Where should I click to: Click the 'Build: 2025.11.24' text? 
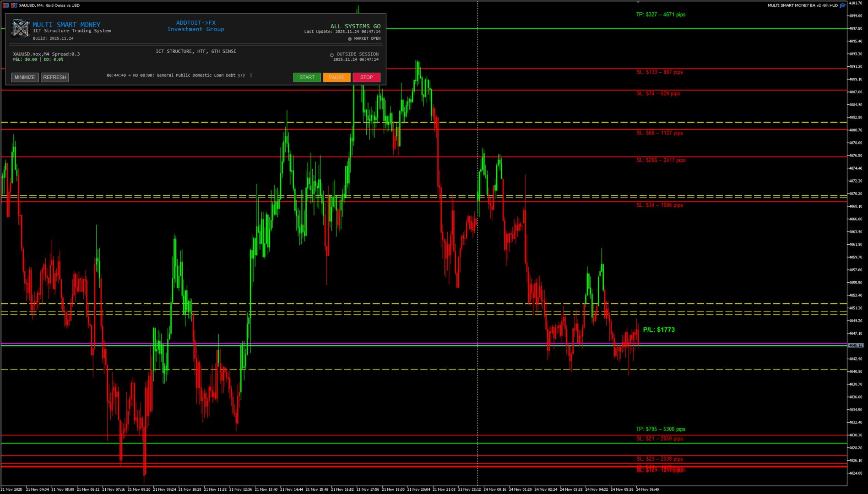tap(53, 38)
